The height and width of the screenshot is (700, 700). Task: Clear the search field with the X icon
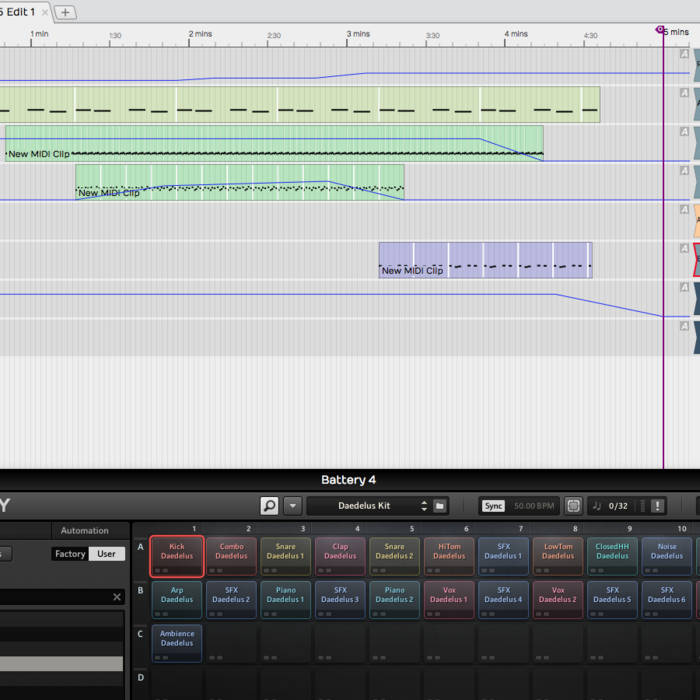(x=116, y=597)
